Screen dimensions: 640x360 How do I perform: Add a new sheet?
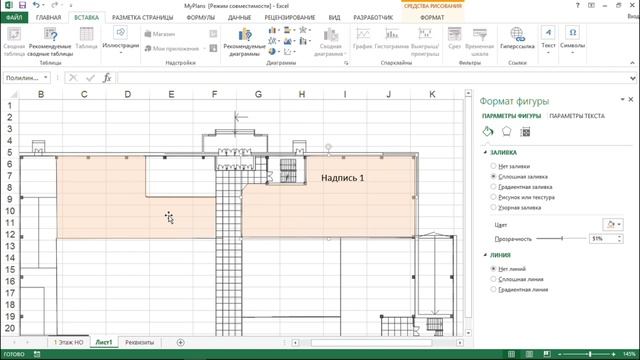(180, 342)
